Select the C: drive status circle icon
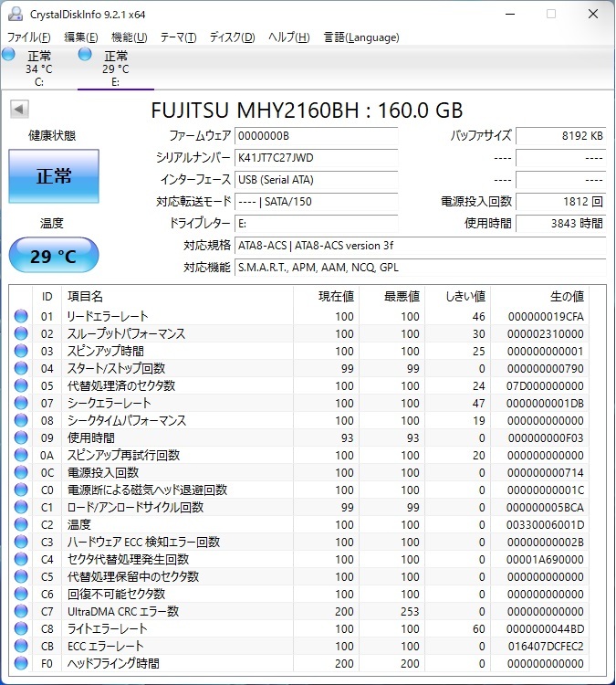 click(x=8, y=55)
